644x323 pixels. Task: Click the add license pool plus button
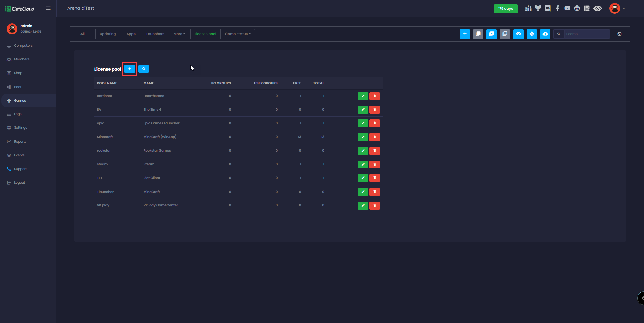point(129,69)
